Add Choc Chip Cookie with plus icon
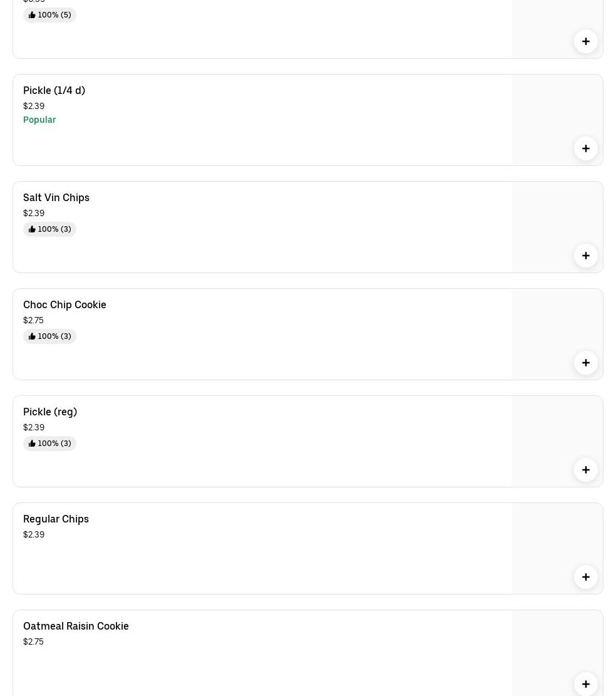 [x=585, y=363]
